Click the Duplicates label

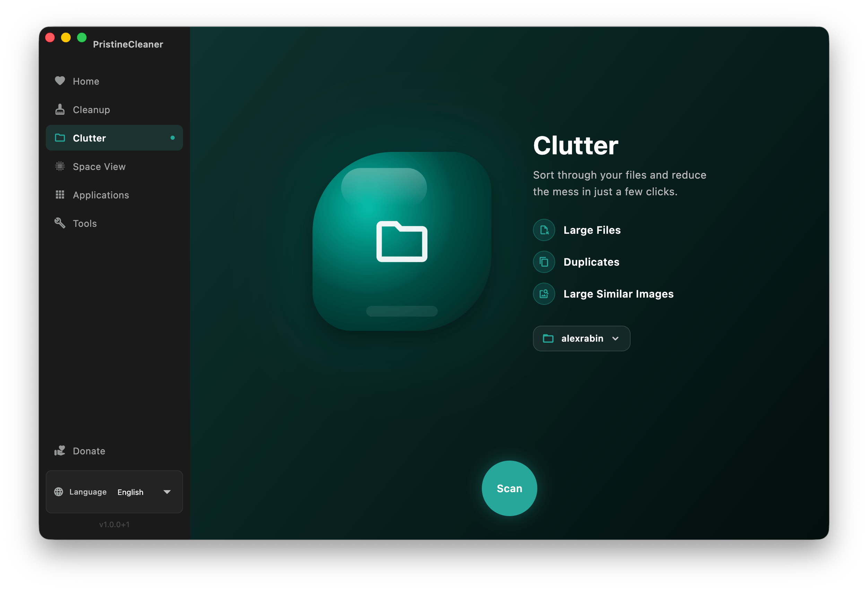[x=591, y=262]
